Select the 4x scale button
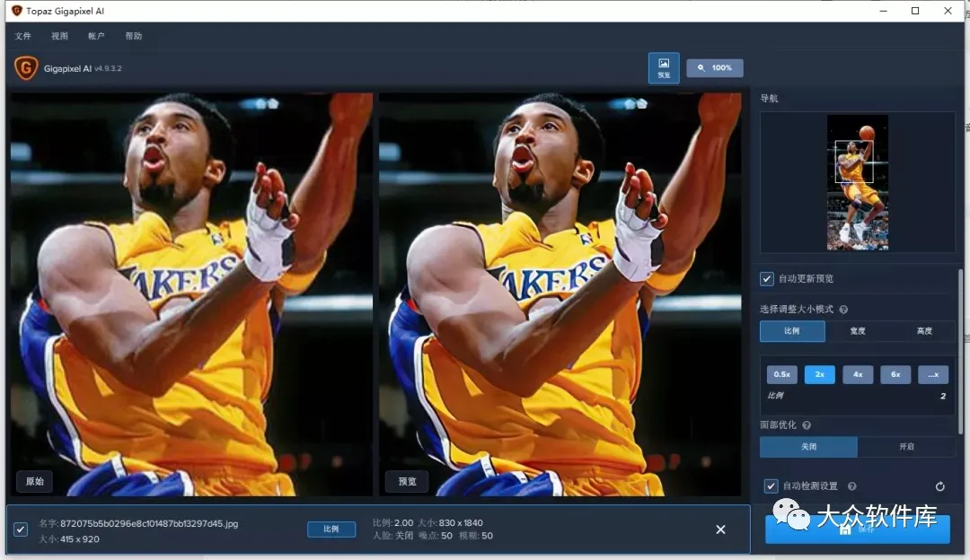 point(858,374)
